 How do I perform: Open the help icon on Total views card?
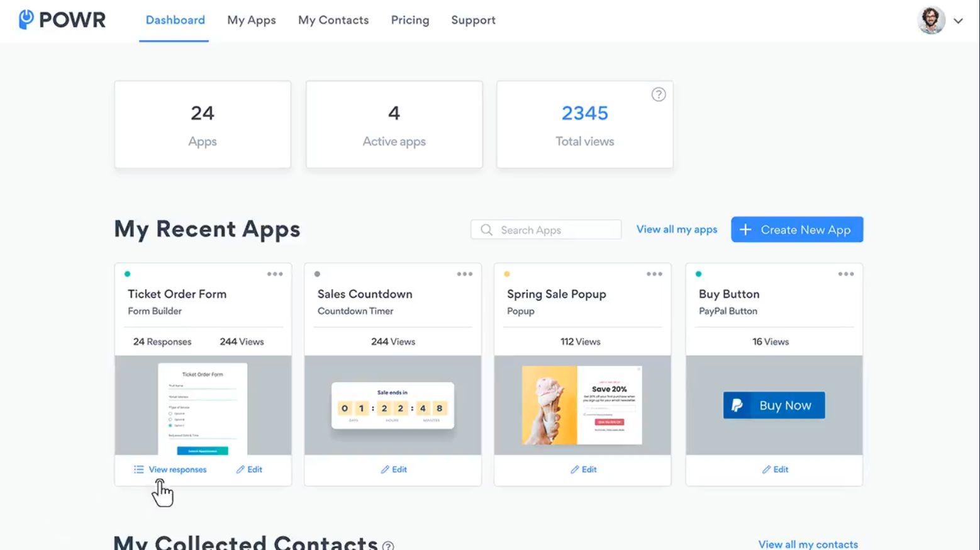click(659, 94)
